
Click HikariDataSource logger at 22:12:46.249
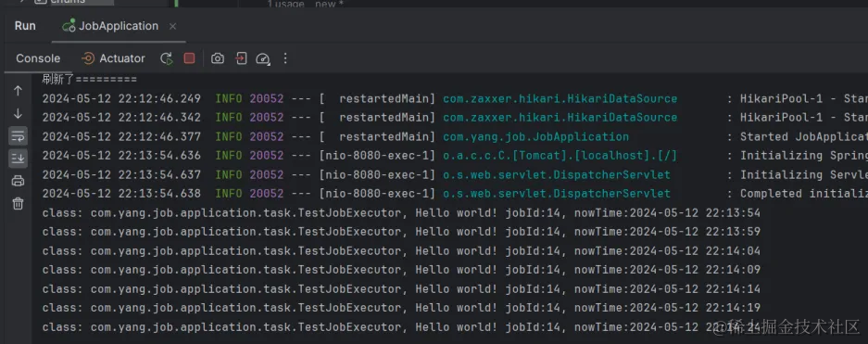pos(560,98)
